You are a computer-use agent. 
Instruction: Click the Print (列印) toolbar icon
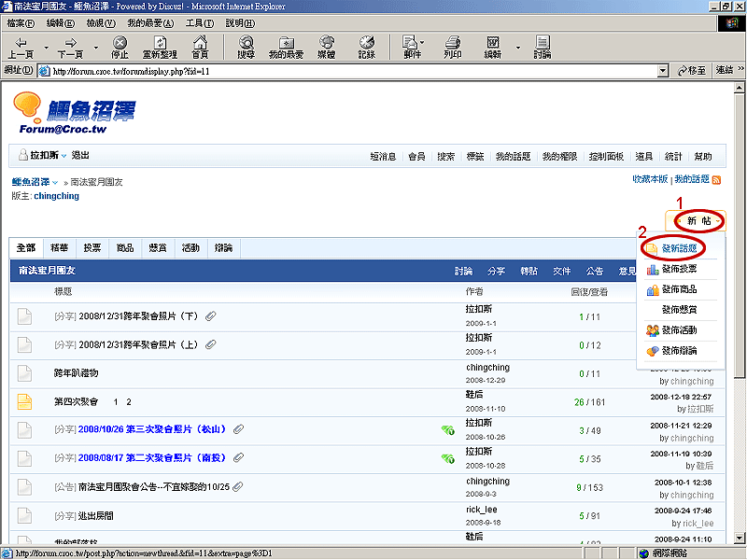453,47
